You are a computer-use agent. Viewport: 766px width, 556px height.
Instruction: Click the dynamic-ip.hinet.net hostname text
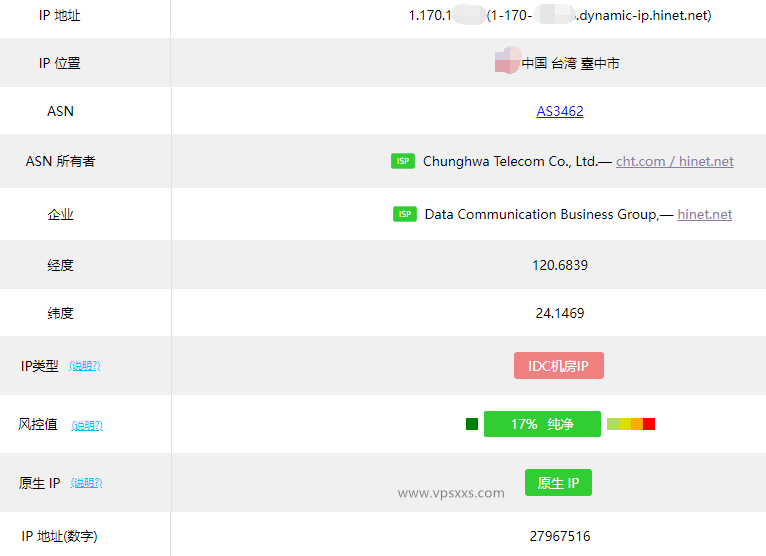644,15
